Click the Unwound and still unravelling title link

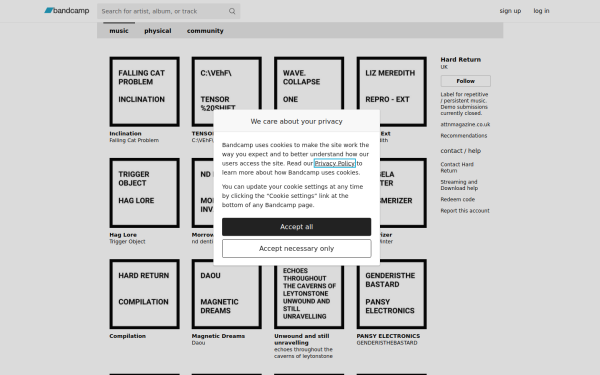point(302,339)
